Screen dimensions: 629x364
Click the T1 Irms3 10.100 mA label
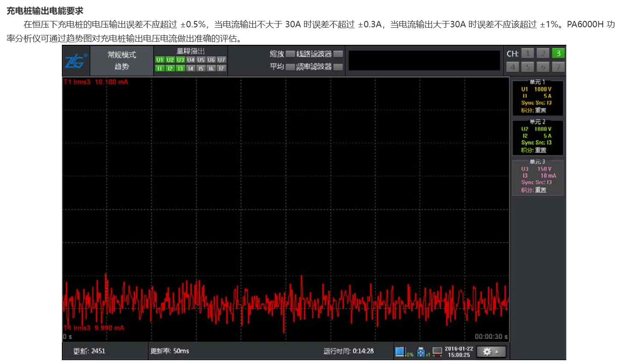(x=96, y=82)
